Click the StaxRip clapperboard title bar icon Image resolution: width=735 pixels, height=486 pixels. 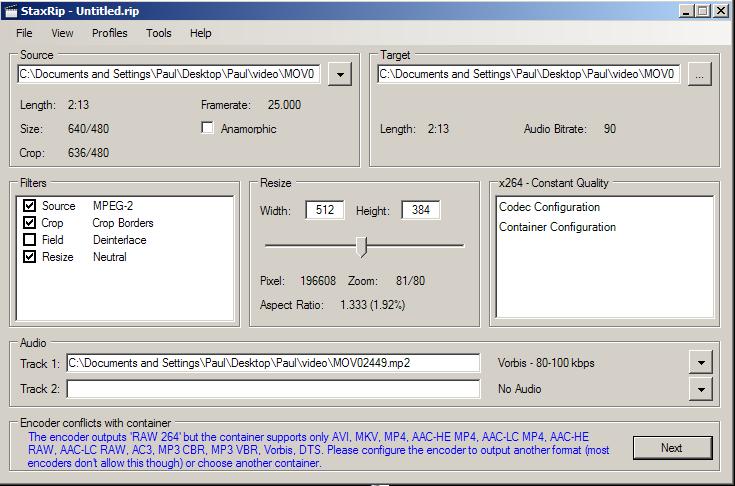pyautogui.click(x=10, y=11)
